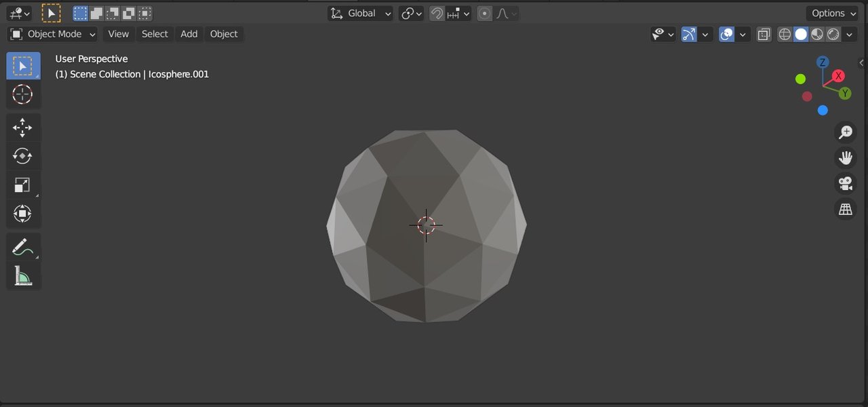Toggle snapping magnet button
This screenshot has width=868, height=407.
pos(437,13)
